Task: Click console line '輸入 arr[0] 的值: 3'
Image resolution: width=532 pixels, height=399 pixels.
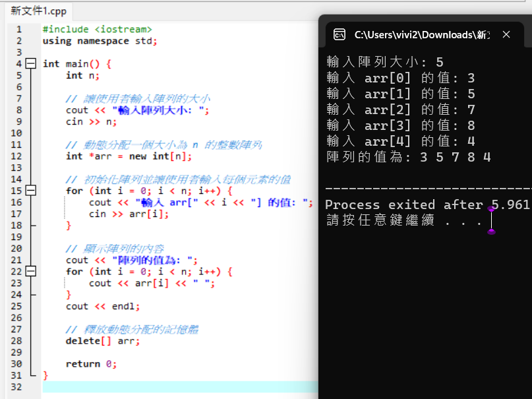Action: click(401, 78)
